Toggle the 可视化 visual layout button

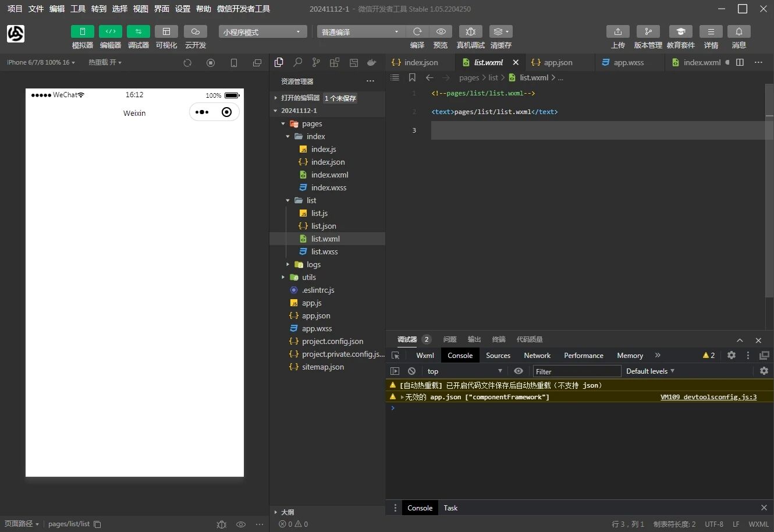pos(166,31)
